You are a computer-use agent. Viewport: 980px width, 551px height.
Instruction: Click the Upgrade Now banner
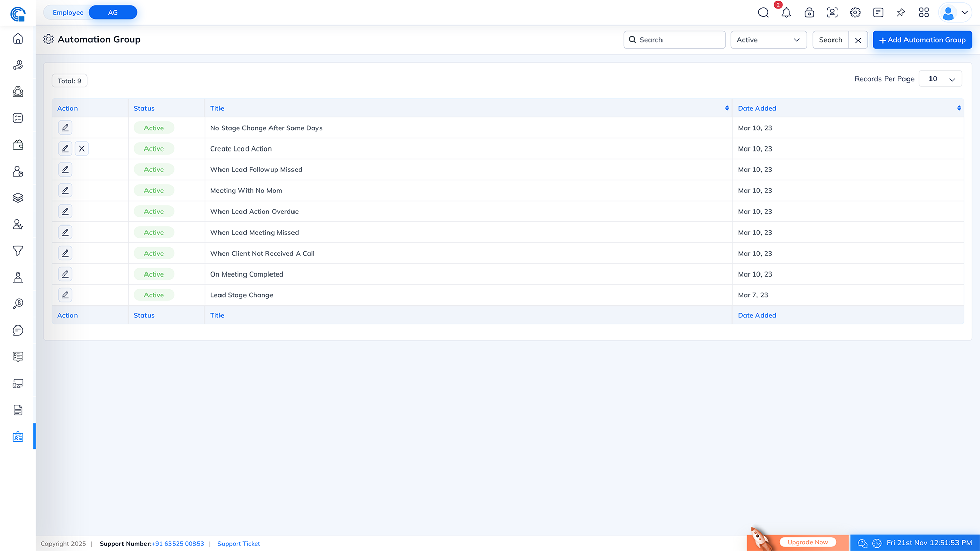(807, 542)
